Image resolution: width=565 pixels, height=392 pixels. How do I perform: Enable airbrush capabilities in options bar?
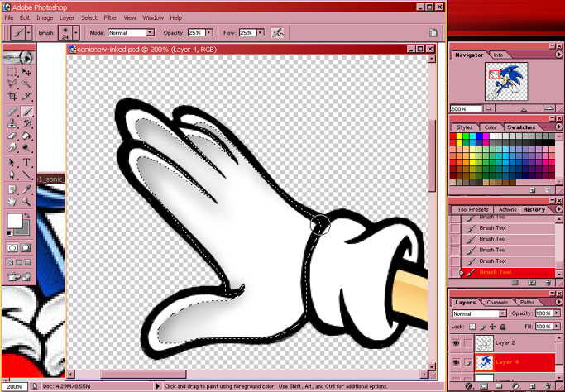tap(277, 33)
